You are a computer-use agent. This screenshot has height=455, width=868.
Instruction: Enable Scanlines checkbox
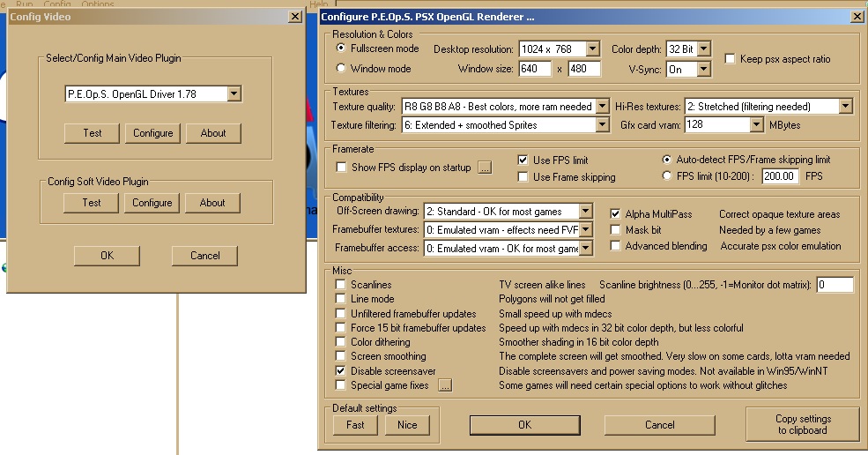pos(340,284)
